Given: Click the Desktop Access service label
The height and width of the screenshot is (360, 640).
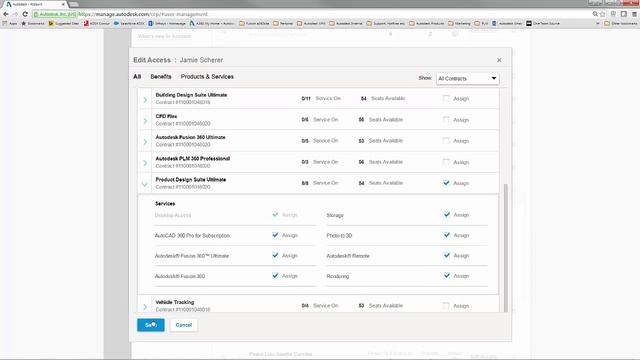Looking at the screenshot, I should click(x=173, y=215).
